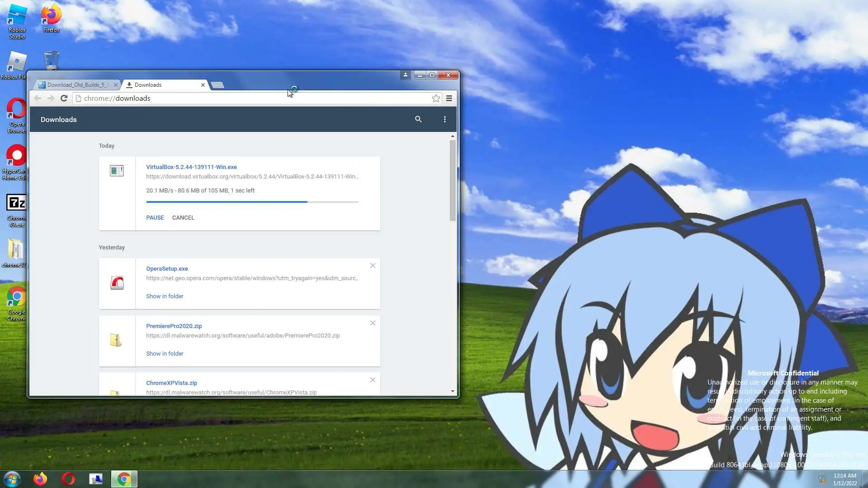Image resolution: width=868 pixels, height=488 pixels.
Task: Remove OperaSetup.exe from the list
Action: click(373, 266)
